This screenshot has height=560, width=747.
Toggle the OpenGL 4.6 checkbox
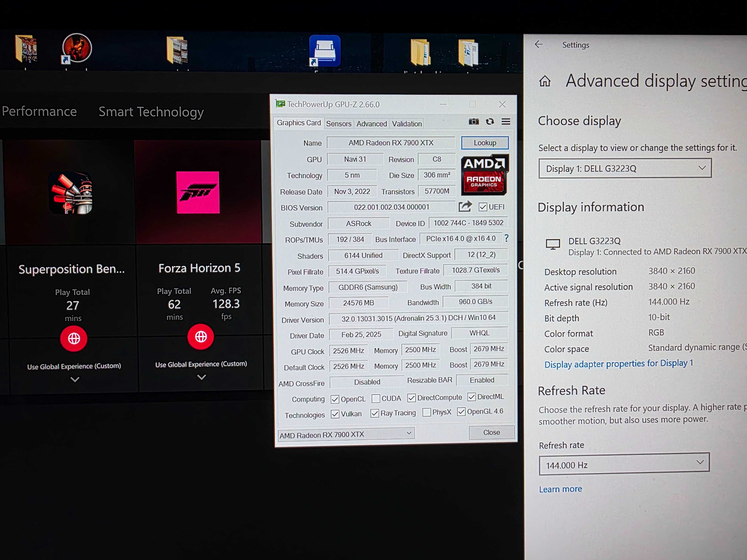pyautogui.click(x=461, y=411)
